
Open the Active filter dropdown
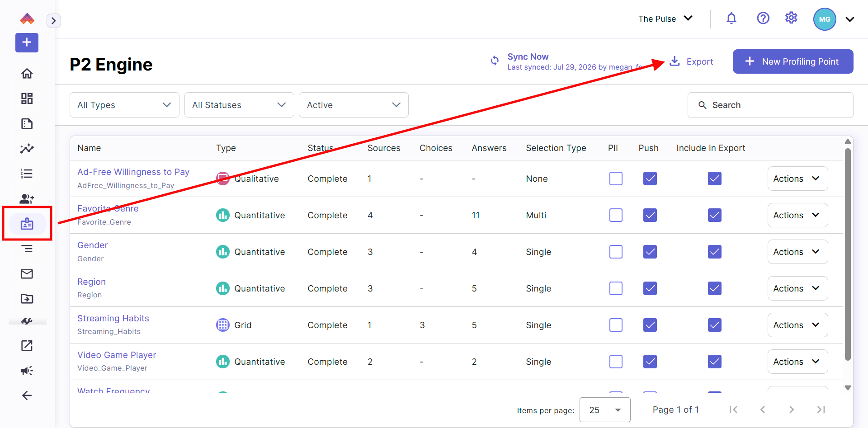pyautogui.click(x=354, y=105)
